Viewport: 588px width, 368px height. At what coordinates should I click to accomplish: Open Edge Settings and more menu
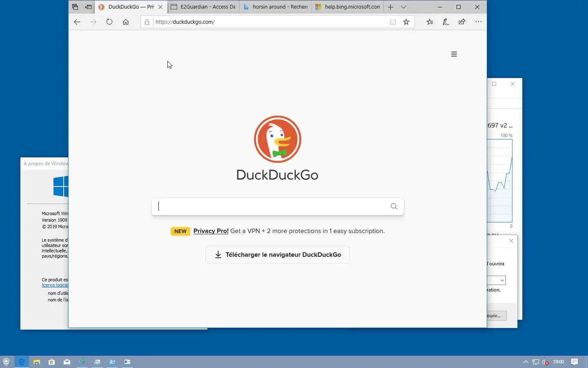(478, 22)
